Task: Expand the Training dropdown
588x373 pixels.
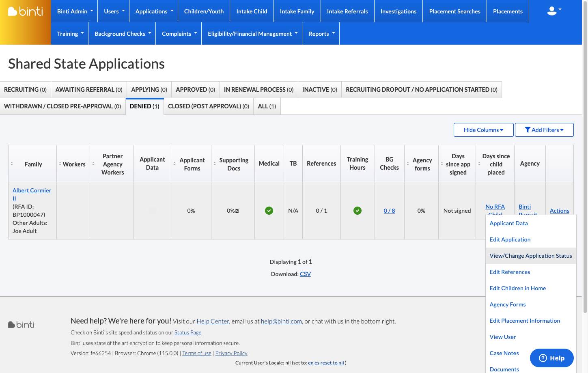Action: click(x=71, y=34)
